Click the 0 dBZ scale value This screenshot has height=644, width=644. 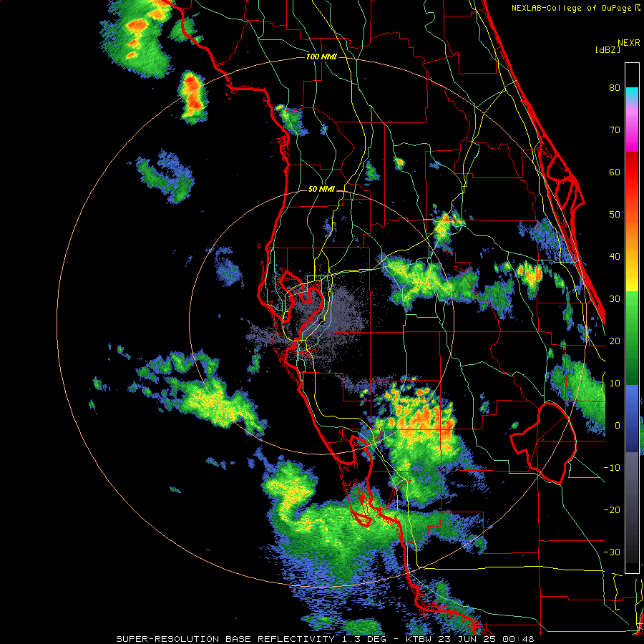[x=618, y=426]
